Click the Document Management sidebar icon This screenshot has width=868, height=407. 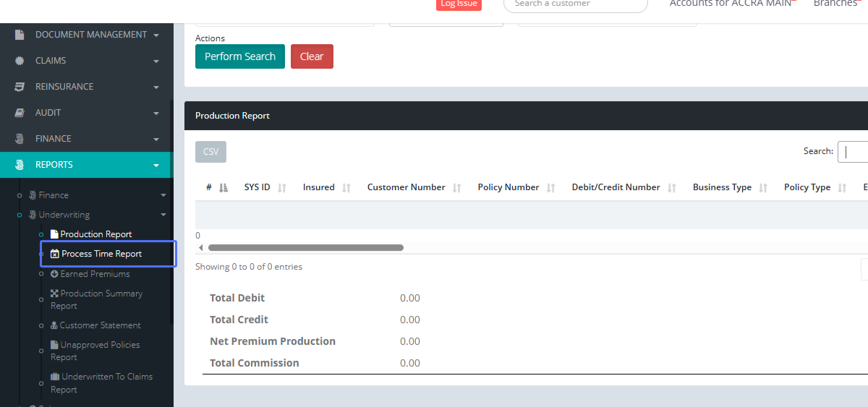click(20, 35)
